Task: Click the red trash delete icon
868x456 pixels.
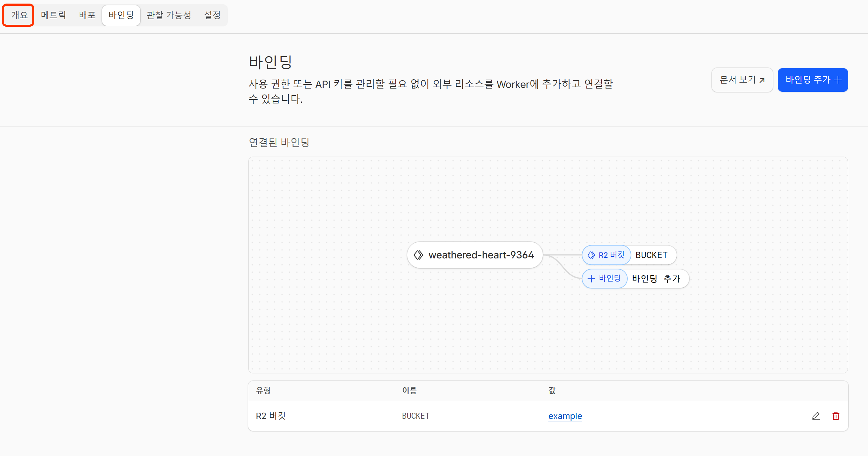Action: [x=836, y=416]
